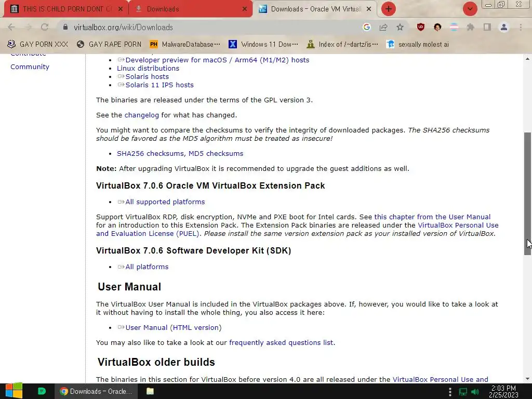
Task: Show hidden system tray icons
Action: [450, 392]
